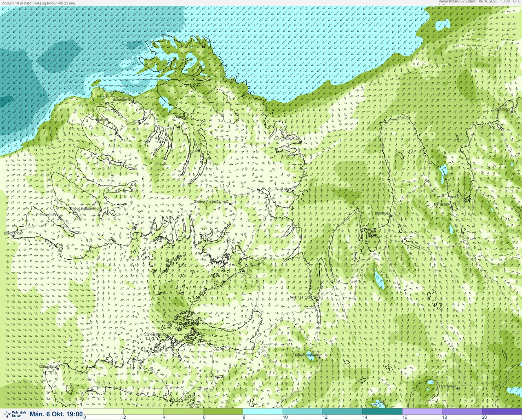Image resolution: width=522 pixels, height=420 pixels.
Task: Click the 14–16 m/s dark teal legend swatch
Action: click(x=383, y=411)
